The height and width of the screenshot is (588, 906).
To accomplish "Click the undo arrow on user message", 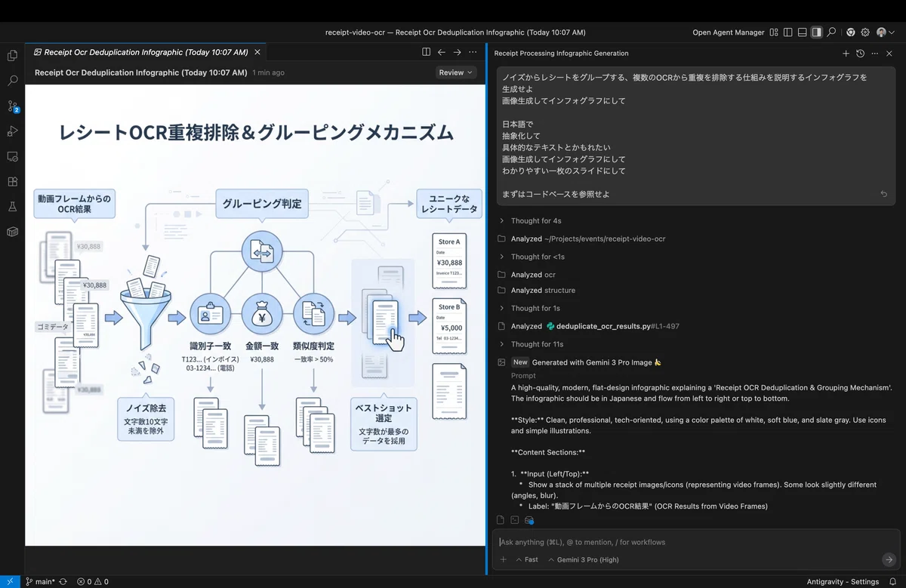I will [884, 194].
